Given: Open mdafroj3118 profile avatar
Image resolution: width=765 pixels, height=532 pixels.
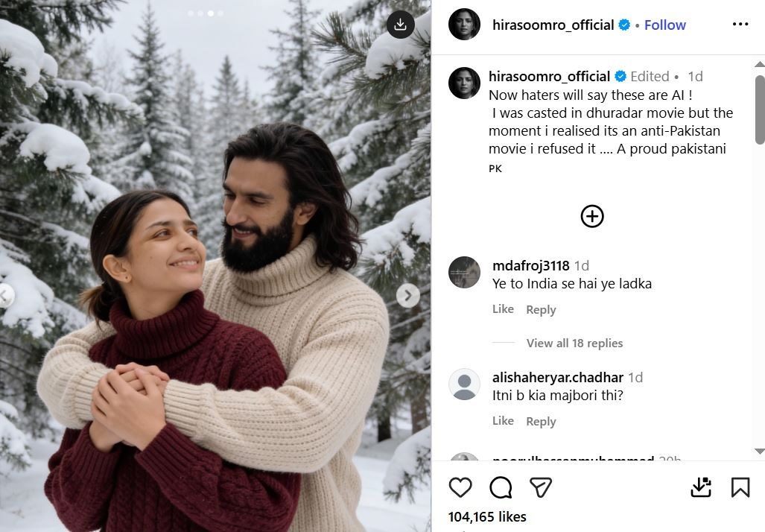Looking at the screenshot, I should (464, 272).
